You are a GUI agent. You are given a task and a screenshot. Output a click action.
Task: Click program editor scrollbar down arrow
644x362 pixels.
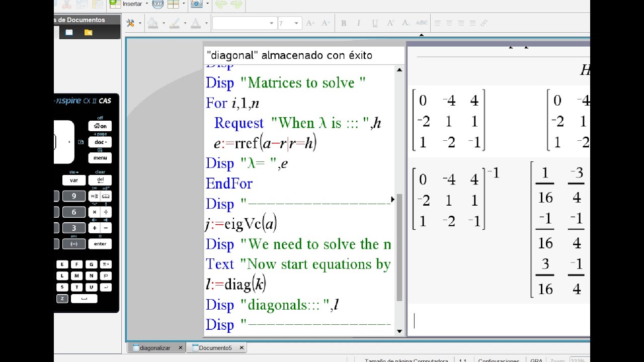click(x=399, y=331)
